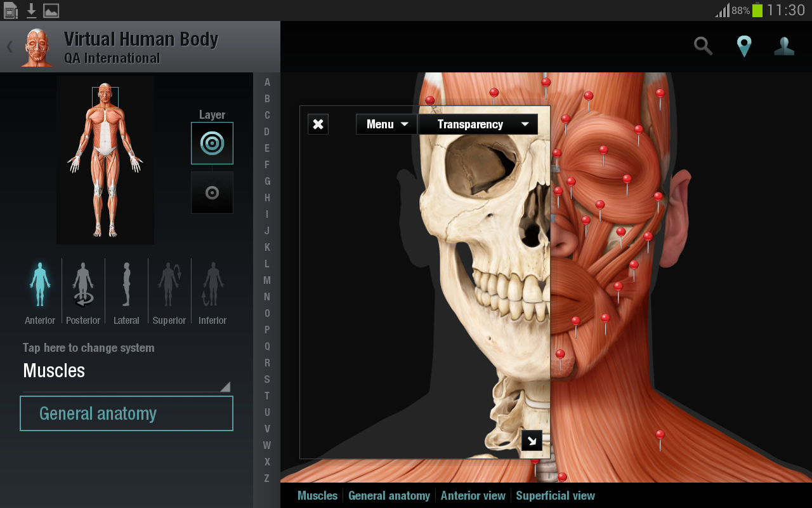The image size is (812, 508).
Task: Tap the Virtual Human Body face logo
Action: pos(37,47)
